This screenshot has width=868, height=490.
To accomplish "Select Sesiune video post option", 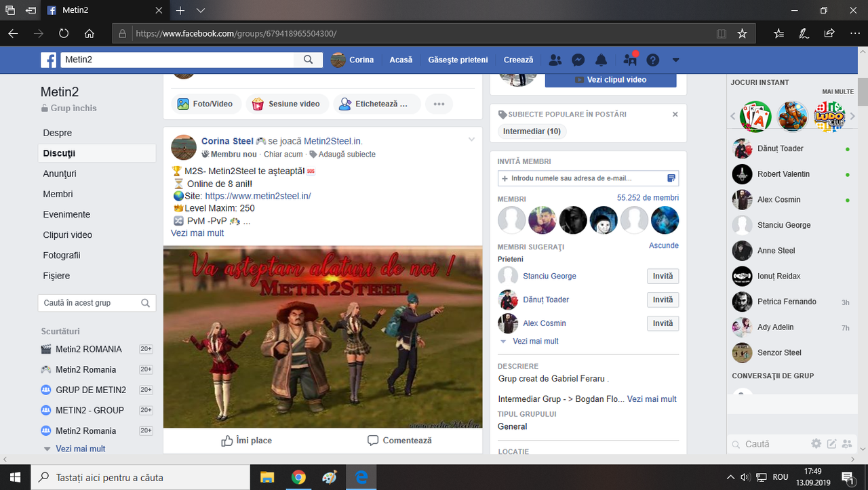I will 288,104.
